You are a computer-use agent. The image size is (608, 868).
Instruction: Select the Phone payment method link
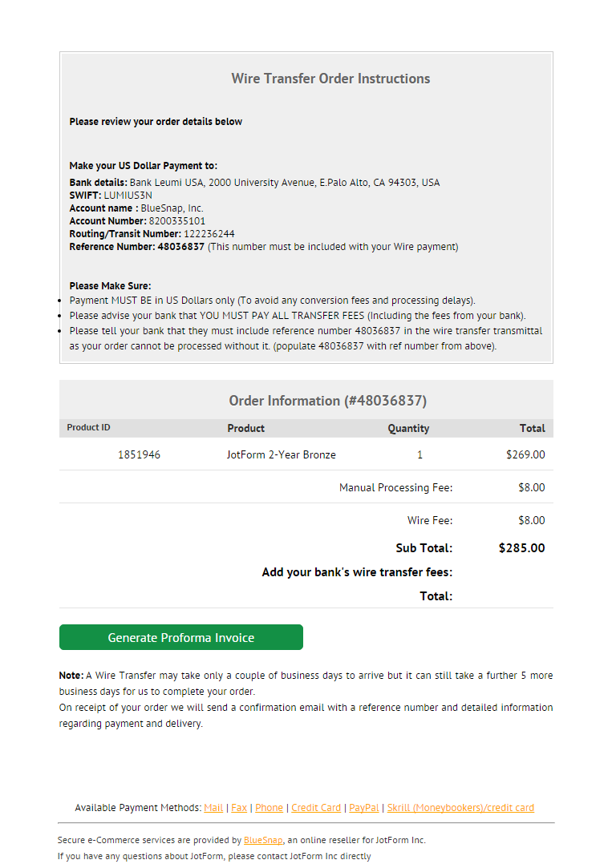[x=269, y=808]
